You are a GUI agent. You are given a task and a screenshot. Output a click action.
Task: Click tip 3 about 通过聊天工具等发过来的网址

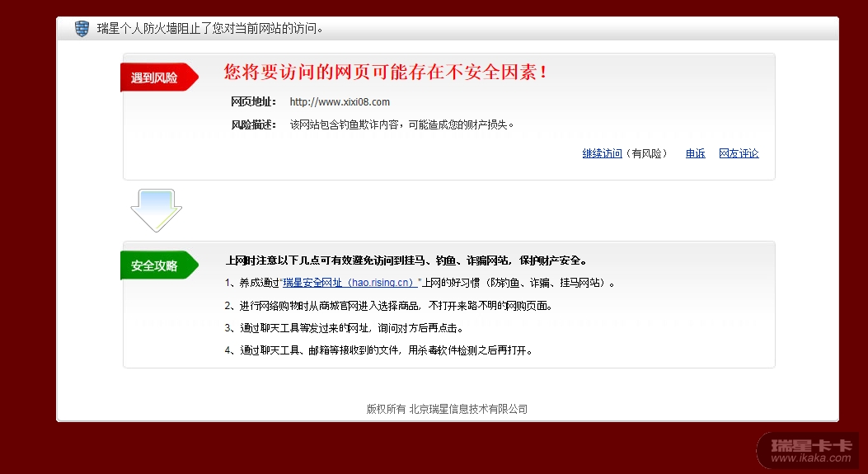344,328
